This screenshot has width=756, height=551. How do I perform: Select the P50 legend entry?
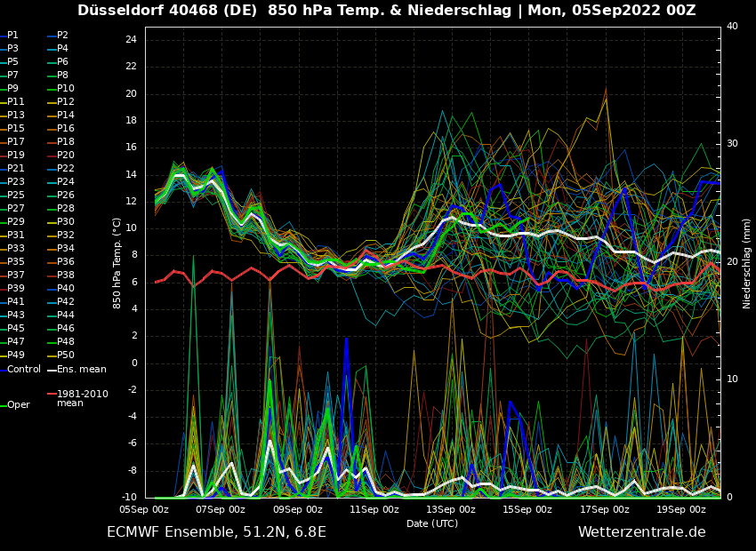[65, 355]
